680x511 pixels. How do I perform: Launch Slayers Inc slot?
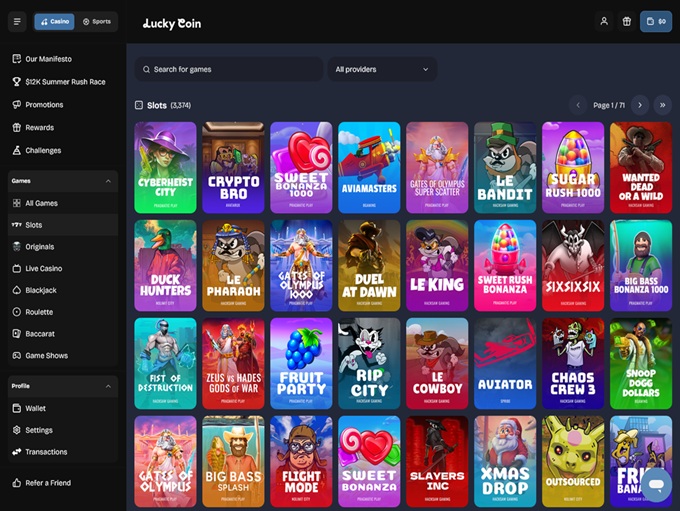[437, 462]
